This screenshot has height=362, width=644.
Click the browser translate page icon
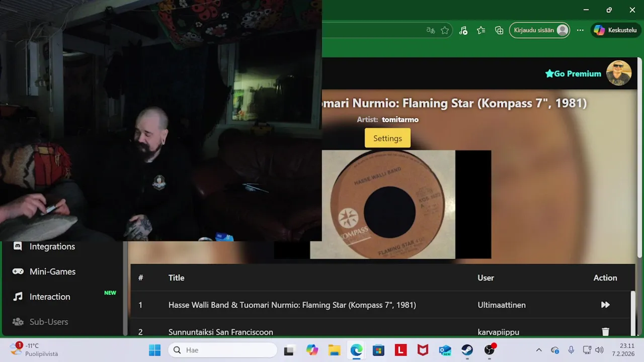431,30
